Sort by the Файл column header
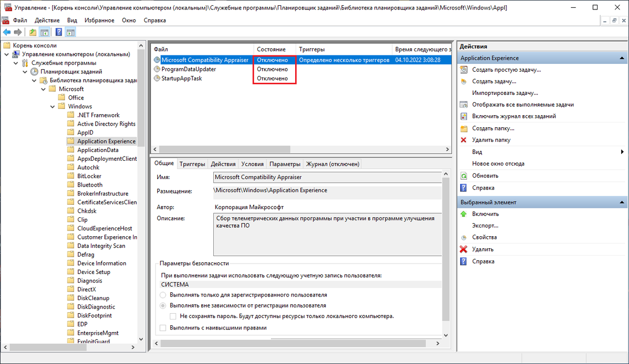629x364 pixels. pyautogui.click(x=202, y=49)
